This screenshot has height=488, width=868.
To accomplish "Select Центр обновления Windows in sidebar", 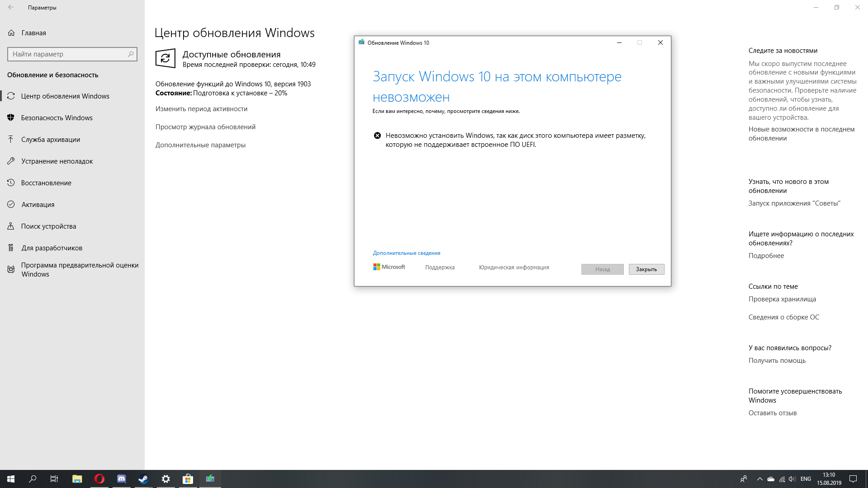I will [x=72, y=96].
